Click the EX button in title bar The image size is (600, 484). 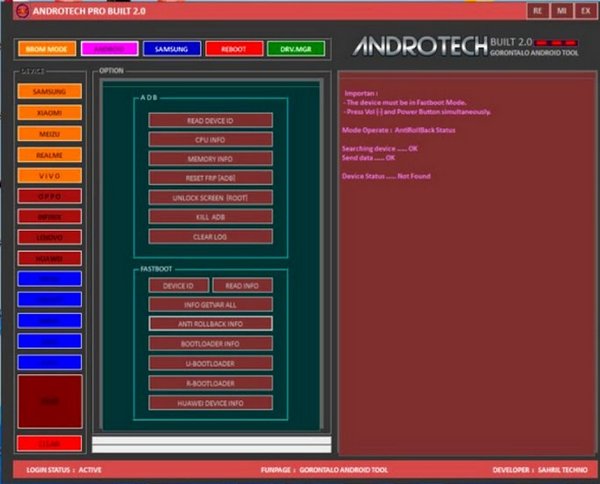[x=586, y=11]
